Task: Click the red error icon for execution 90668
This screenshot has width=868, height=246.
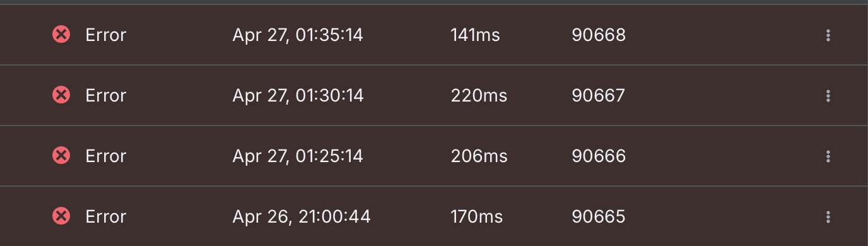Action: (61, 35)
